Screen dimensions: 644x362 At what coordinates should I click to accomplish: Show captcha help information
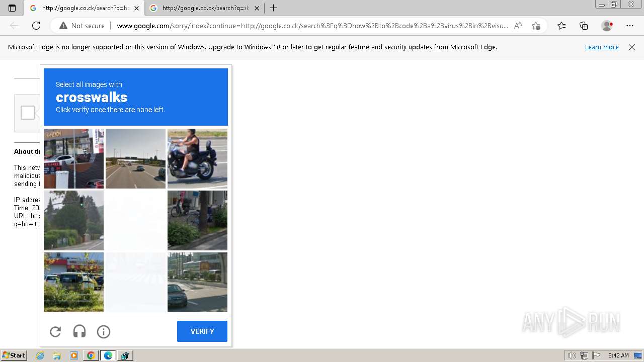[x=104, y=331]
